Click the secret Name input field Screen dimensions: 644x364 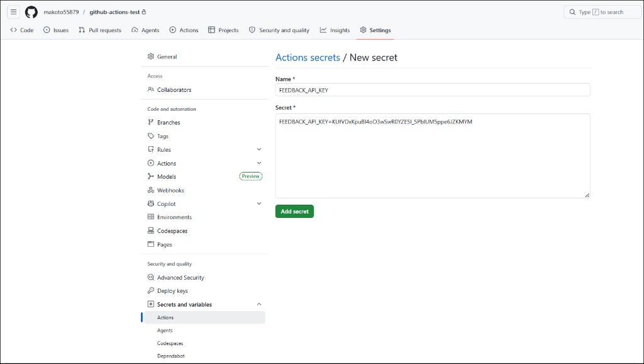[x=433, y=90]
